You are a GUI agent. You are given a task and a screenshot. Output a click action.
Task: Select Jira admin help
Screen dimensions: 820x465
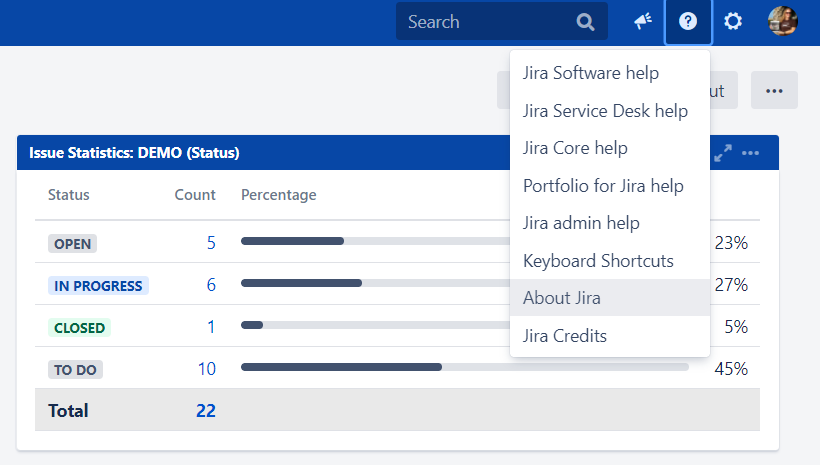coord(610,223)
